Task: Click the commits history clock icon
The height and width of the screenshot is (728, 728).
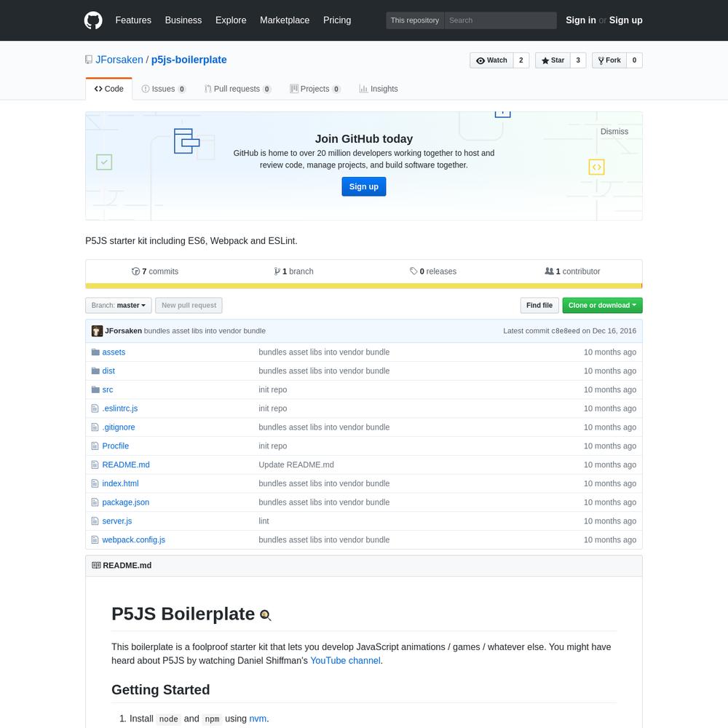Action: coord(135,272)
